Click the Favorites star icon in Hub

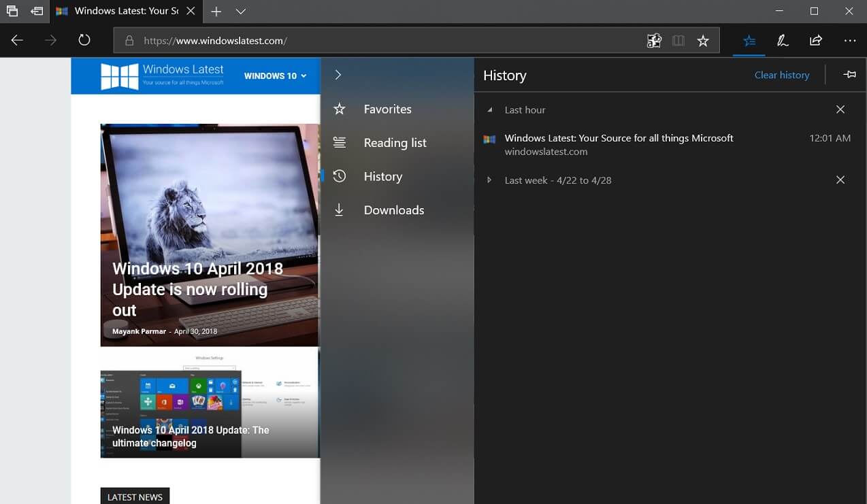pyautogui.click(x=340, y=109)
